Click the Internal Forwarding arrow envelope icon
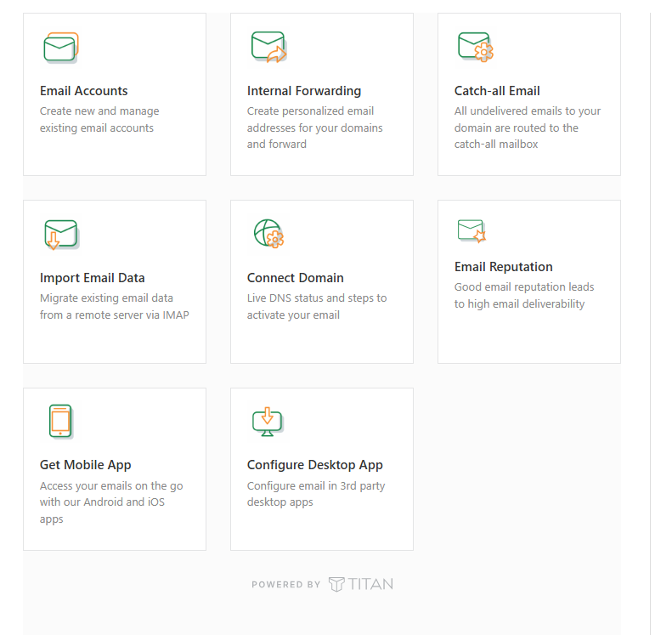Viewport: 672px width, 635px height. [268, 48]
